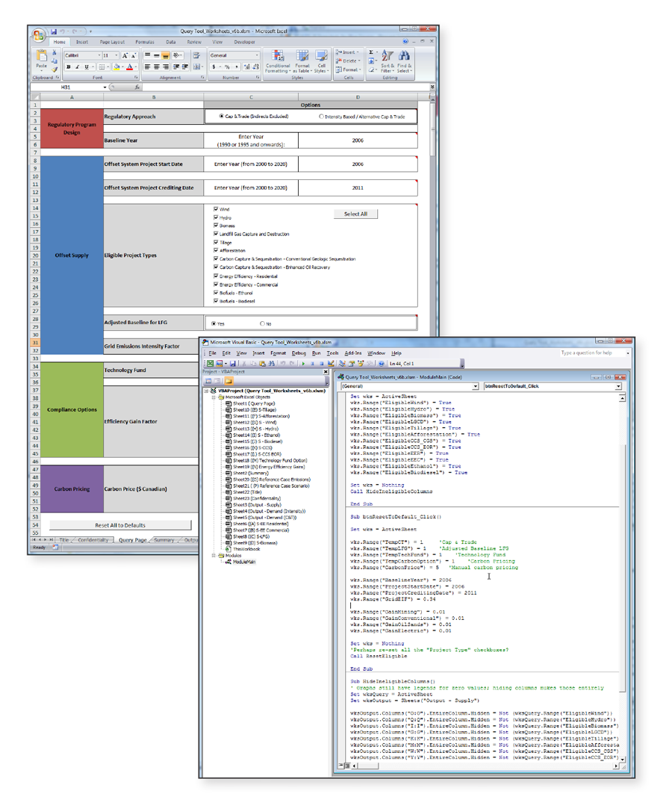
Task: Open the Developer ribbon tab
Action: 244,42
